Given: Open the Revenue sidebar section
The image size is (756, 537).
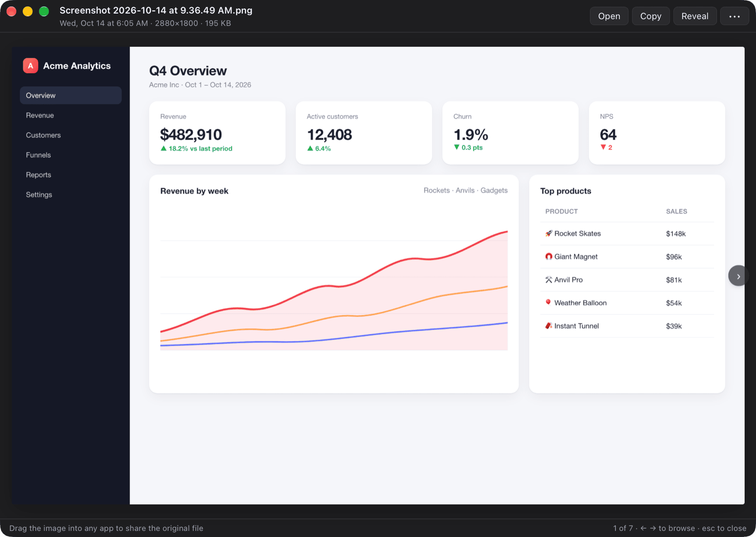Looking at the screenshot, I should pyautogui.click(x=70, y=115).
